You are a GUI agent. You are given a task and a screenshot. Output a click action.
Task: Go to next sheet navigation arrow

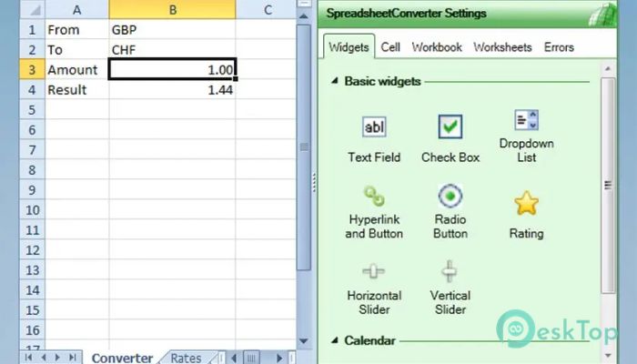[x=57, y=358]
